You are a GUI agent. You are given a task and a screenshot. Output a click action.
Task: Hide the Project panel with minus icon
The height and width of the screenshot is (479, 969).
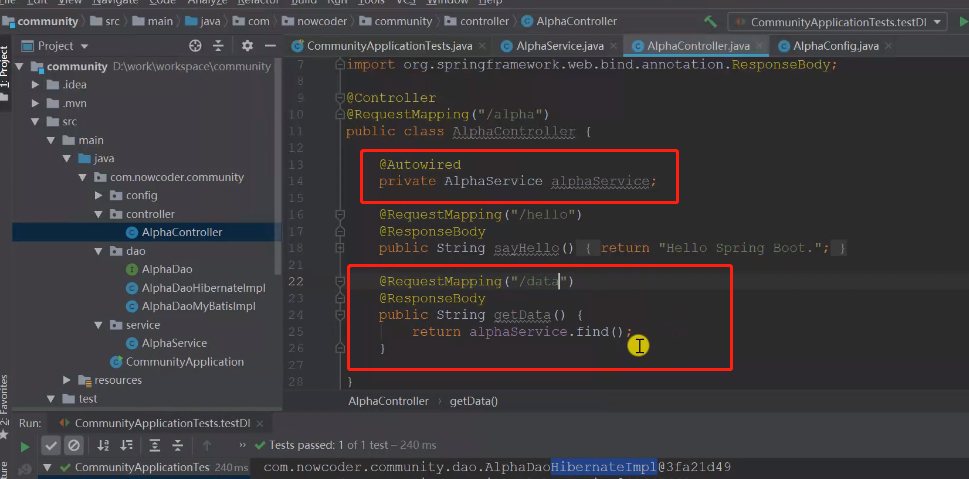pyautogui.click(x=270, y=46)
